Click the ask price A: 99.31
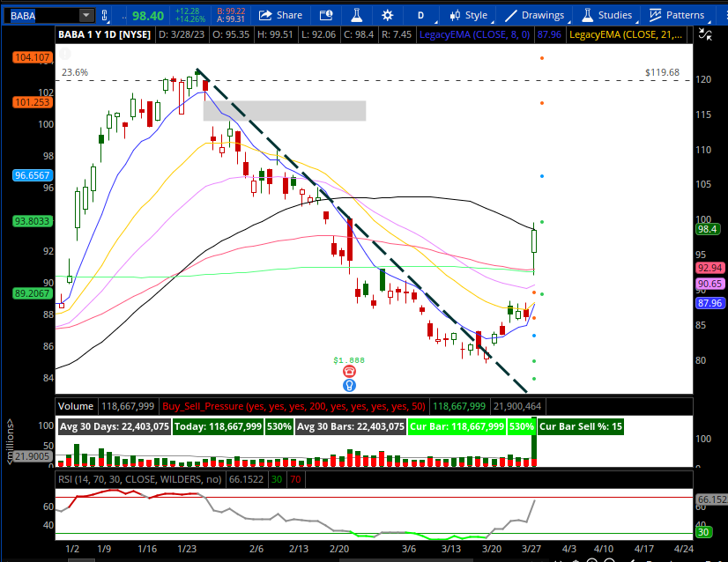Viewport: 728px width, 562px height. click(x=231, y=19)
